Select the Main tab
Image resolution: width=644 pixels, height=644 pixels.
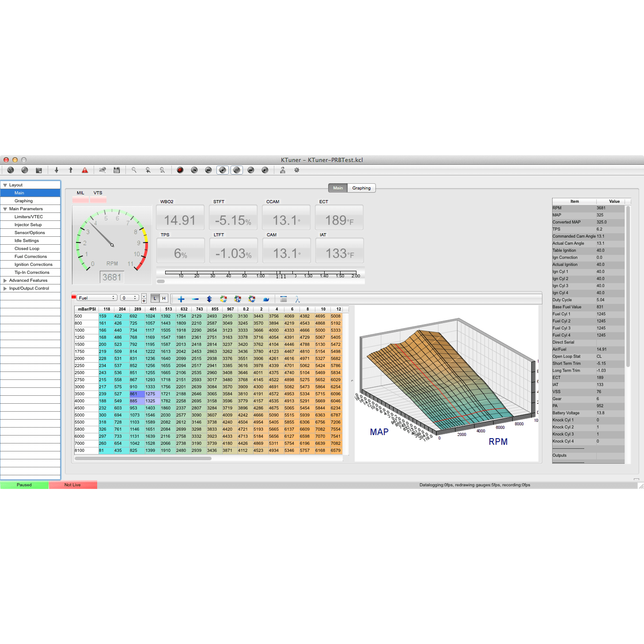point(338,188)
